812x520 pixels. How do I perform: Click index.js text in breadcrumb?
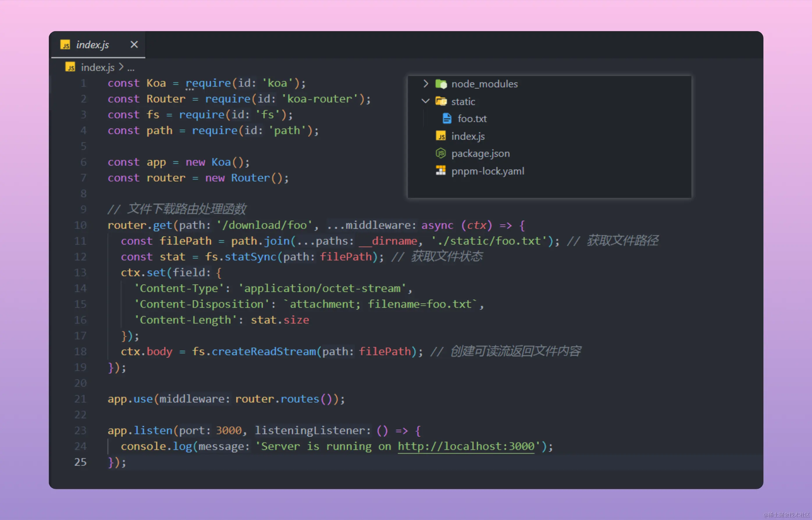[97, 68]
